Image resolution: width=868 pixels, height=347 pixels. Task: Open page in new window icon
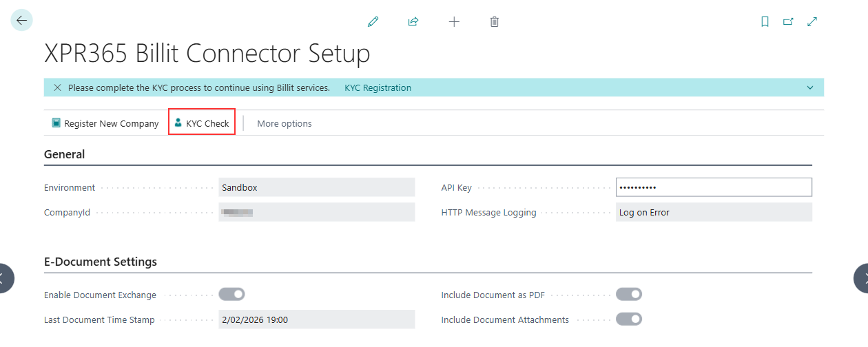pyautogui.click(x=788, y=22)
